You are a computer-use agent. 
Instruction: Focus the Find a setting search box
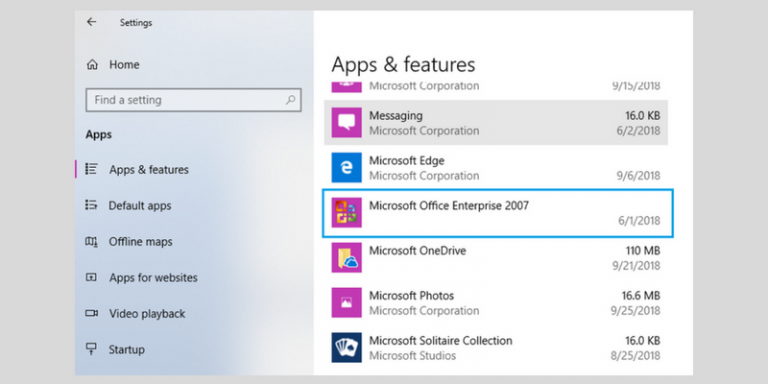(x=193, y=100)
